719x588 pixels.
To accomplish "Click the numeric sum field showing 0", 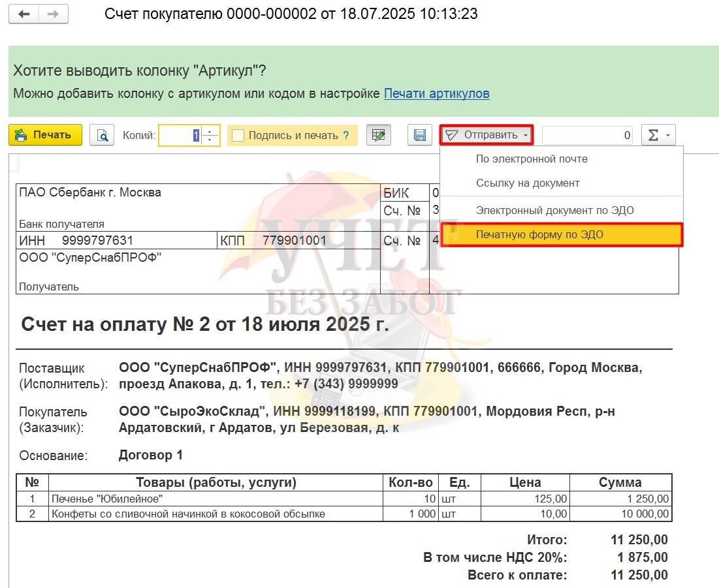I will [x=587, y=135].
